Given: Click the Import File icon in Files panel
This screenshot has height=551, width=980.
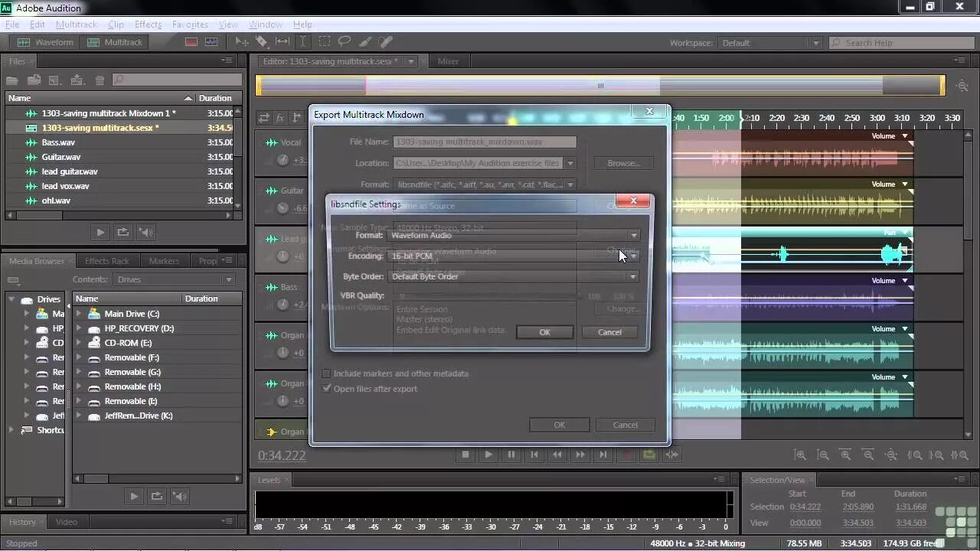Looking at the screenshot, I should (34, 80).
